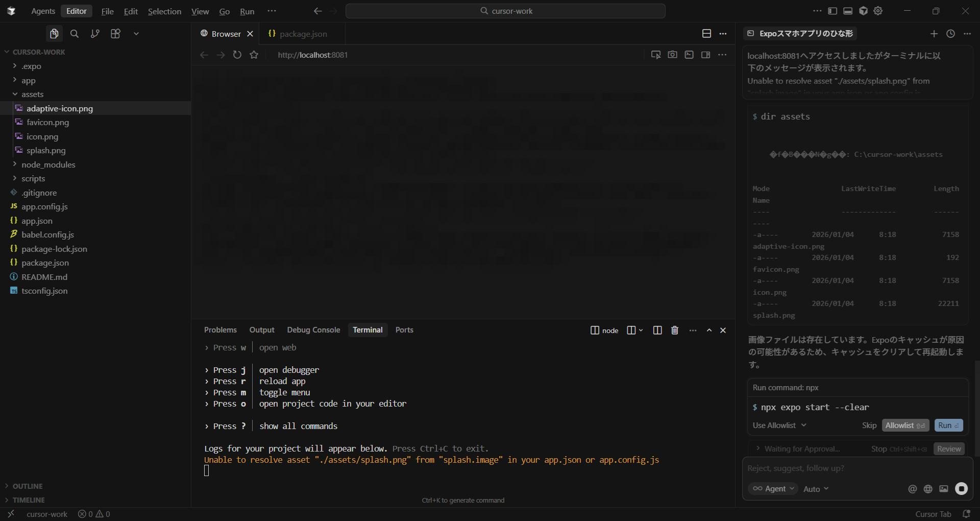The width and height of the screenshot is (980, 521).
Task: Take a browser screenshot with camera icon
Action: coord(672,55)
